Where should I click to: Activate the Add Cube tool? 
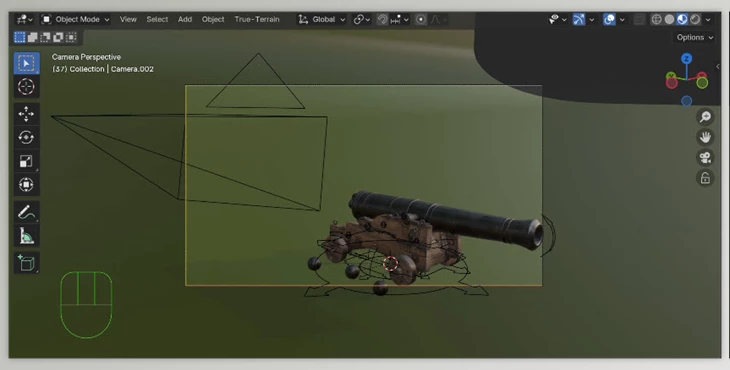click(27, 263)
